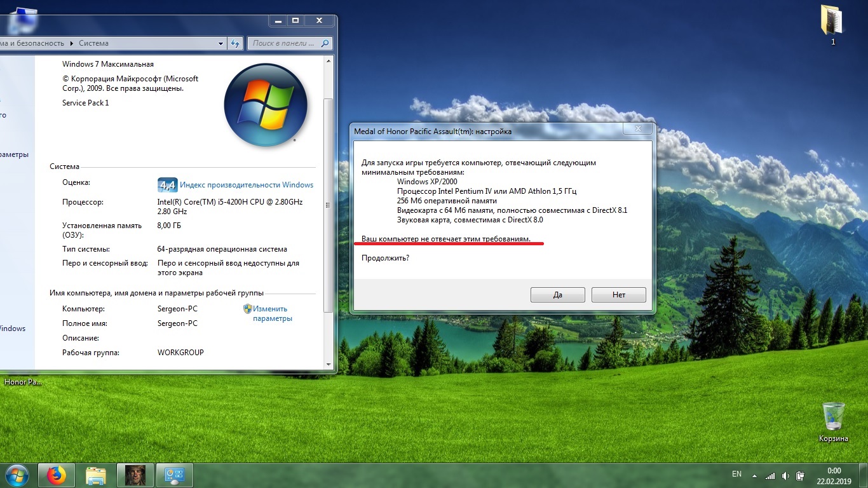Click the Продолжить? prompt text
This screenshot has height=488, width=868.
click(385, 258)
